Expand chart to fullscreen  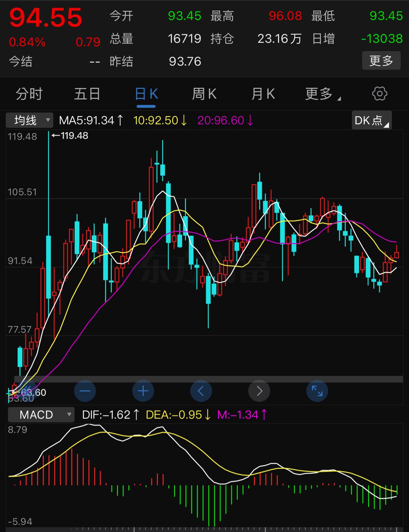(x=317, y=391)
